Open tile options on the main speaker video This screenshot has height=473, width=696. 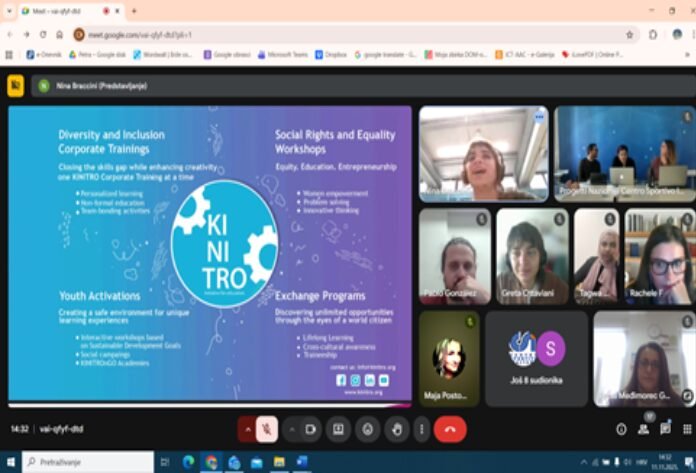(x=539, y=117)
